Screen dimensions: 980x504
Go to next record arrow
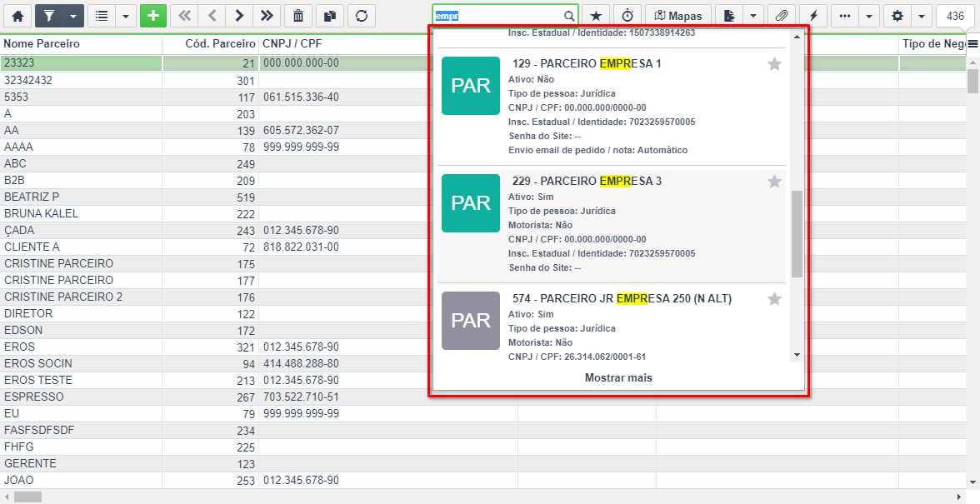coord(239,16)
